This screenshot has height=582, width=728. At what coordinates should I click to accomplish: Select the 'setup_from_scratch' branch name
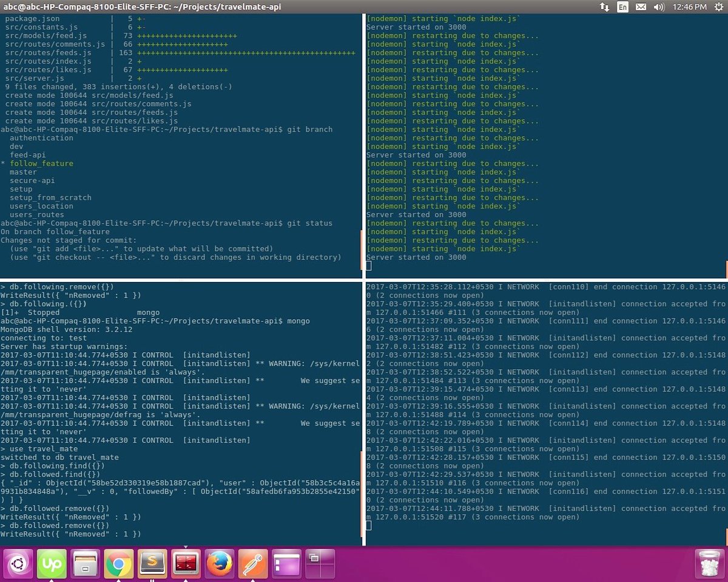[50, 197]
